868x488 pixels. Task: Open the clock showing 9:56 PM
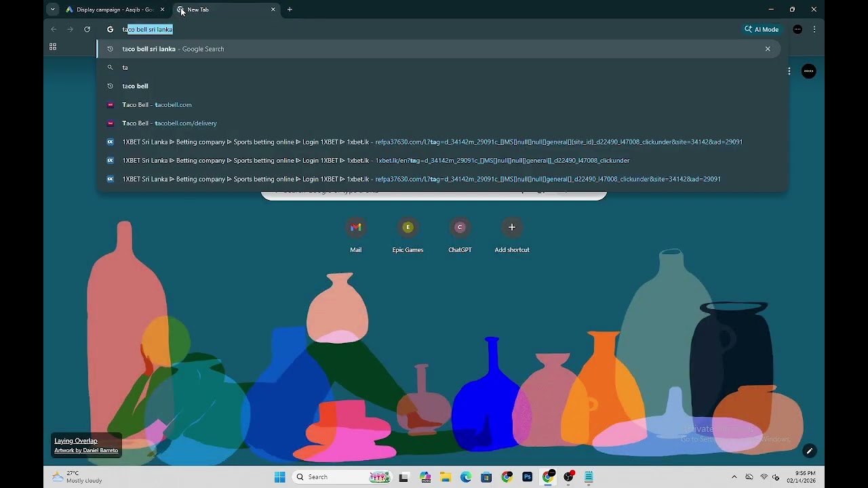tap(801, 477)
